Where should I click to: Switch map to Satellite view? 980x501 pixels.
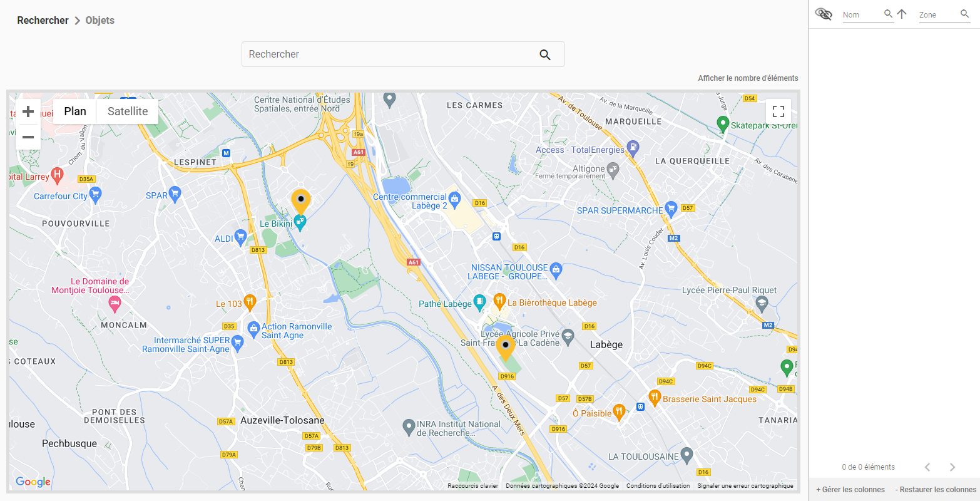click(128, 111)
